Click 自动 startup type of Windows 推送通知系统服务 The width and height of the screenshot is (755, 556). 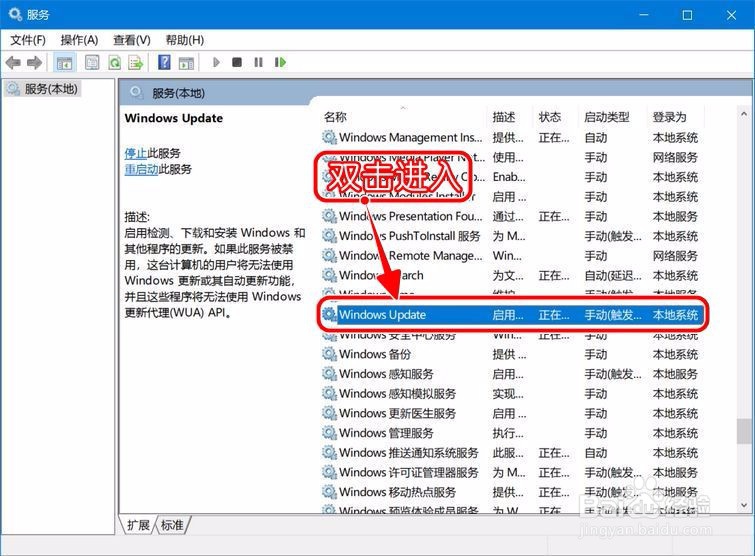click(x=596, y=453)
